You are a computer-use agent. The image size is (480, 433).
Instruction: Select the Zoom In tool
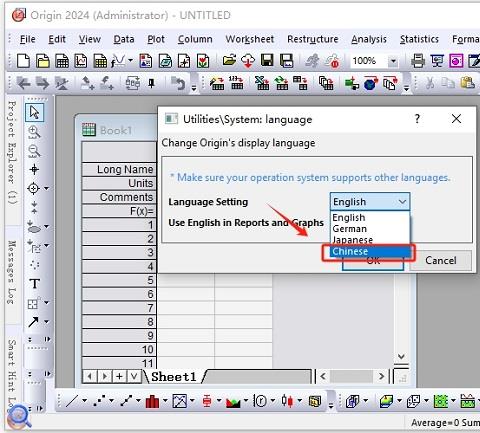tap(34, 132)
